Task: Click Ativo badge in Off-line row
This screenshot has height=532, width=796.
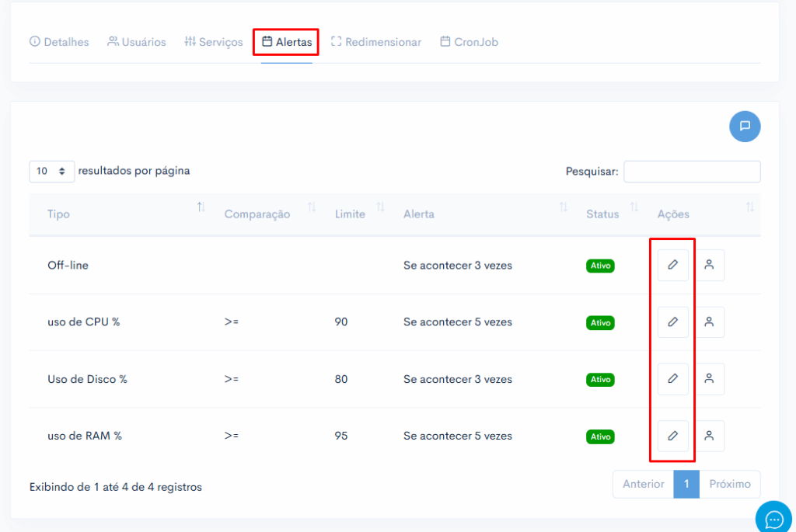Action: point(600,266)
